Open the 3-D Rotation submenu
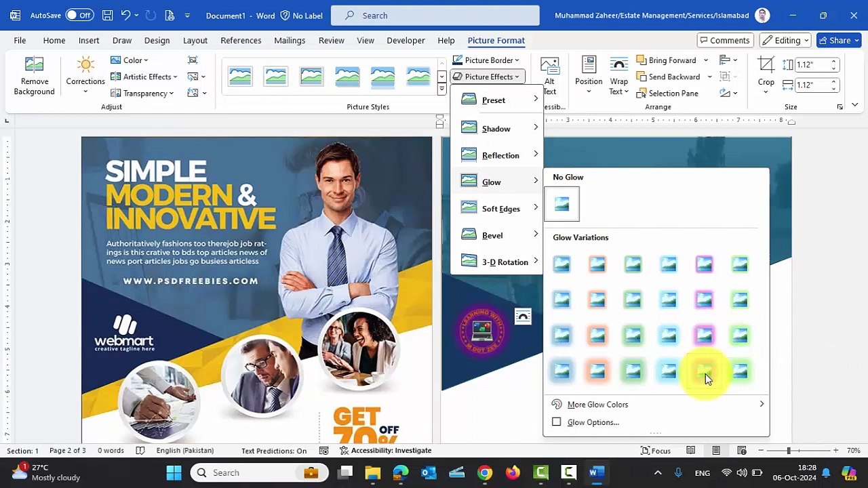Viewport: 868px width, 488px height. [x=498, y=262]
